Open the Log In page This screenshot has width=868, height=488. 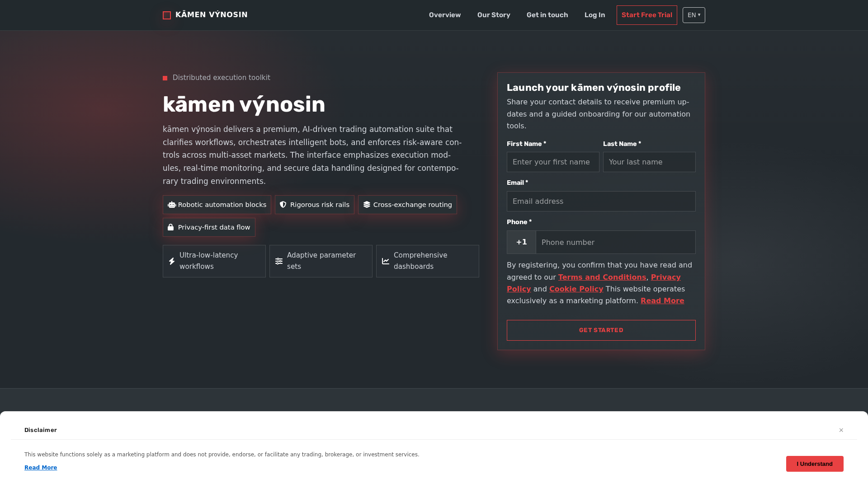point(594,15)
